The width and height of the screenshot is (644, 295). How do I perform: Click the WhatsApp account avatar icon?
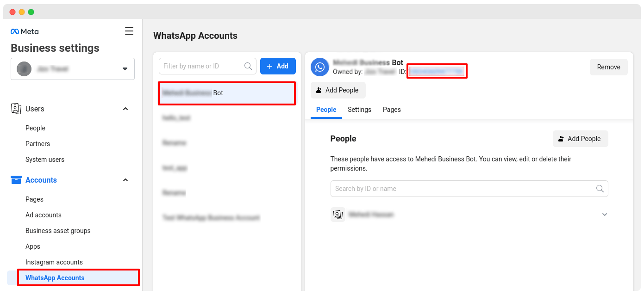(x=320, y=67)
